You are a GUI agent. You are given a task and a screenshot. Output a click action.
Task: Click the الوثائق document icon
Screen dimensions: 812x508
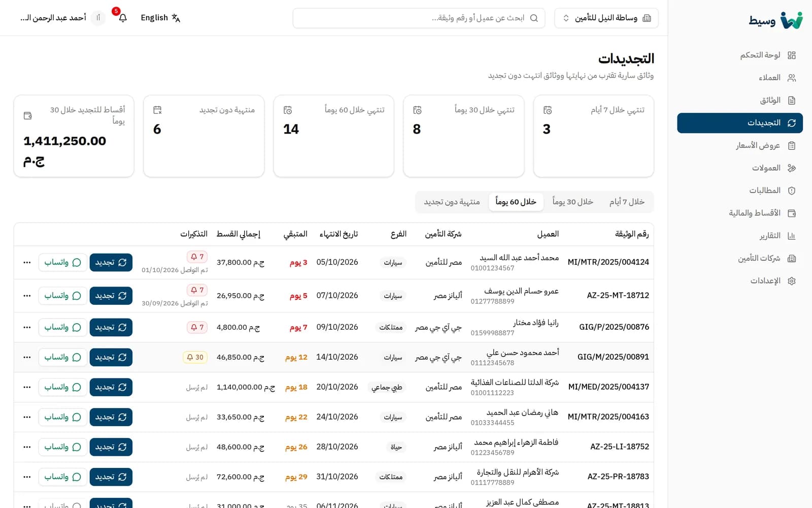pyautogui.click(x=792, y=100)
